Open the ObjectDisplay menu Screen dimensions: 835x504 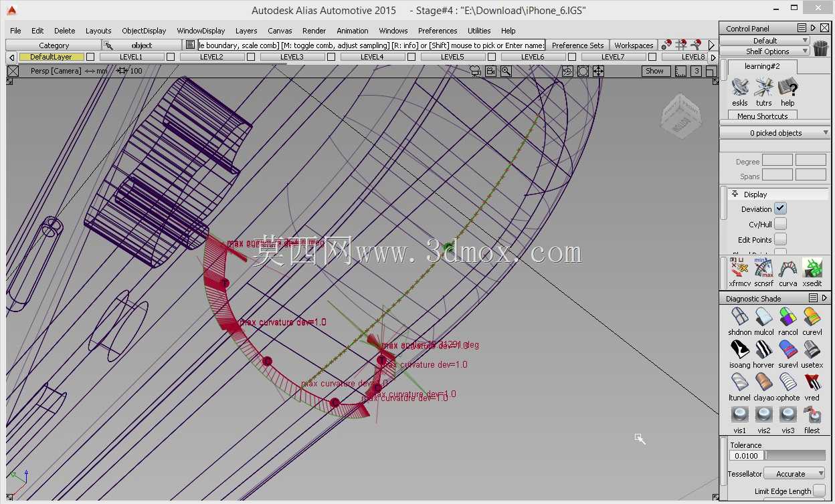(144, 31)
